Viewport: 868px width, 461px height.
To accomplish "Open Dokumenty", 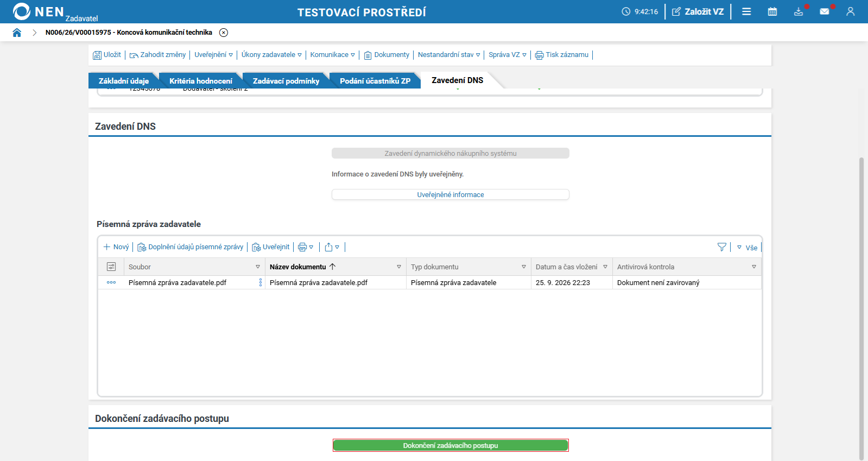I will coord(387,55).
